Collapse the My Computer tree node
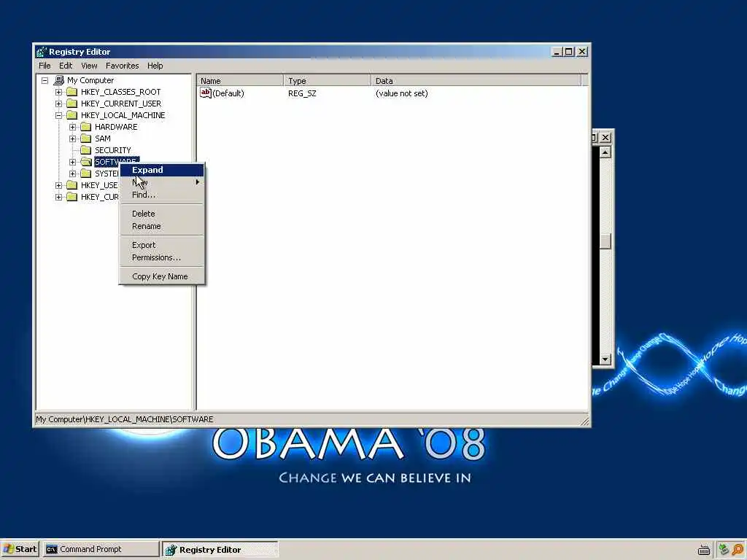The image size is (747, 560). point(44,80)
